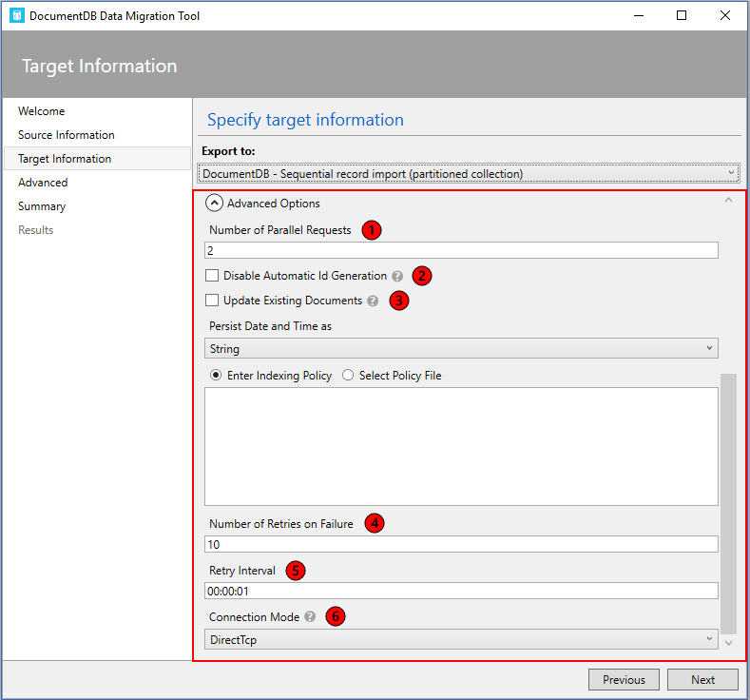The height and width of the screenshot is (700, 750).
Task: Click the Next button
Action: point(702,679)
